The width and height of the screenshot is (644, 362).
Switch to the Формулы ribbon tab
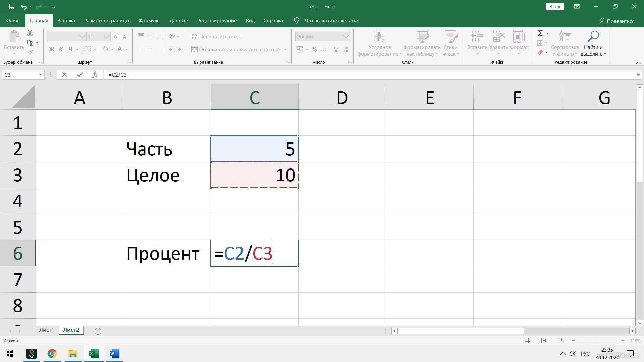pyautogui.click(x=149, y=21)
